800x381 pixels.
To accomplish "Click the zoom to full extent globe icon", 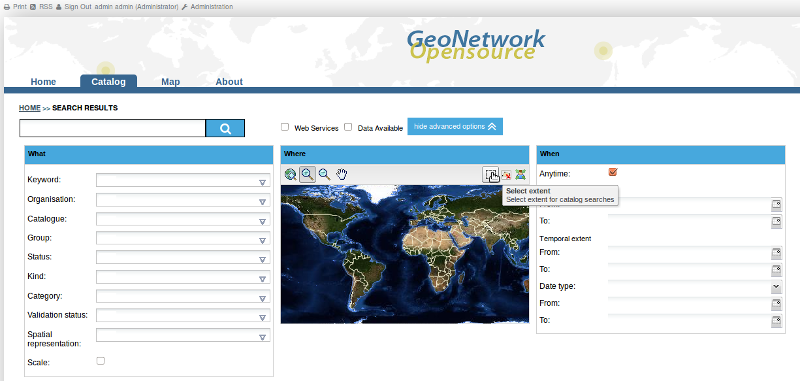I will click(291, 175).
